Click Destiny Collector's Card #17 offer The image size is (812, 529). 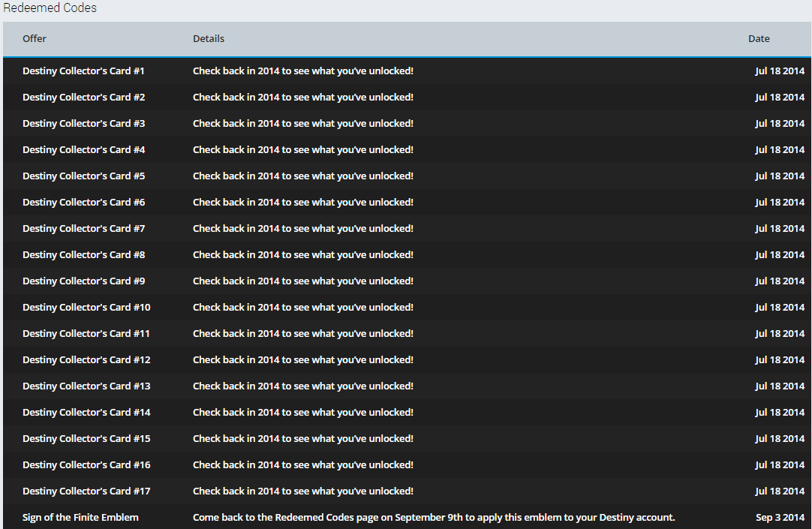[x=86, y=491]
